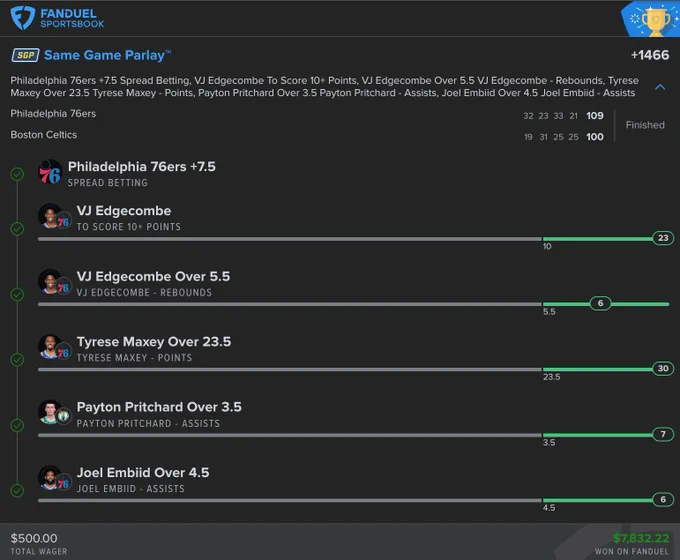
Task: Click the SGP badge icon
Action: (x=25, y=55)
